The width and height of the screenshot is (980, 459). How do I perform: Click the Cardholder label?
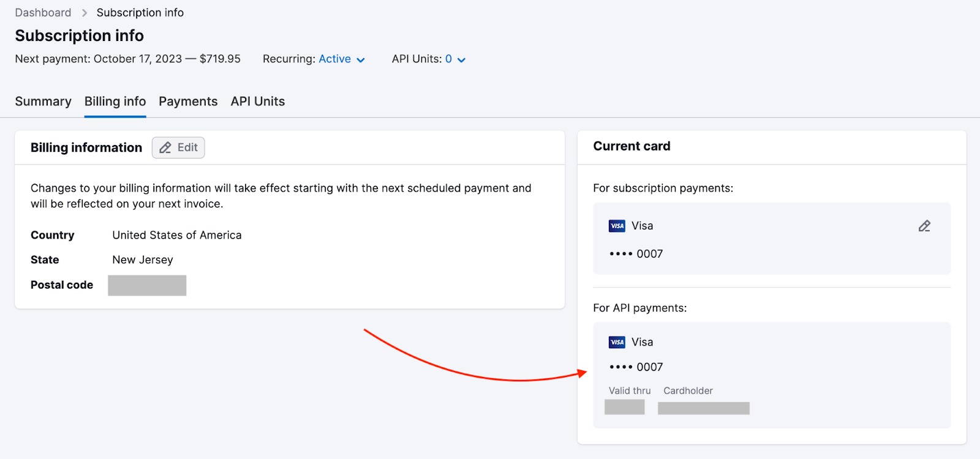688,390
